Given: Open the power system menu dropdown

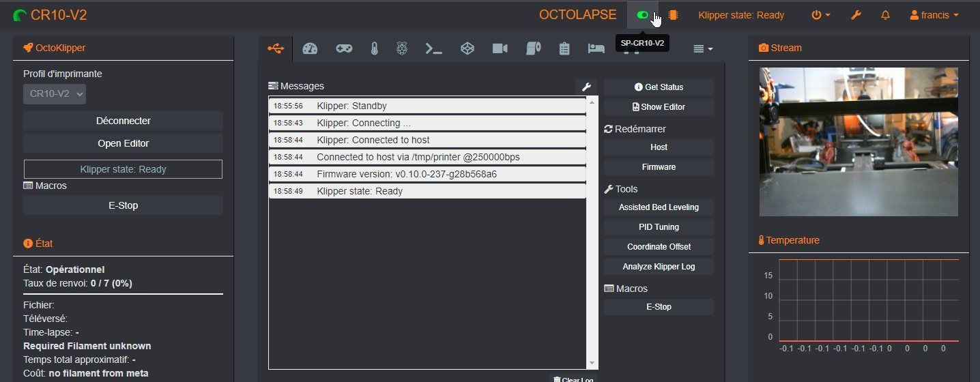Looking at the screenshot, I should 820,15.
